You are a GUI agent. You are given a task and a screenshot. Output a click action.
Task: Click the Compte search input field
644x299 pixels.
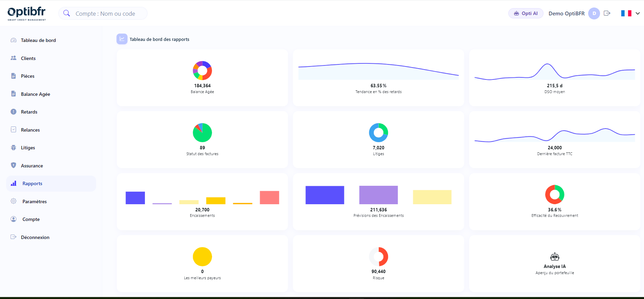click(x=106, y=14)
